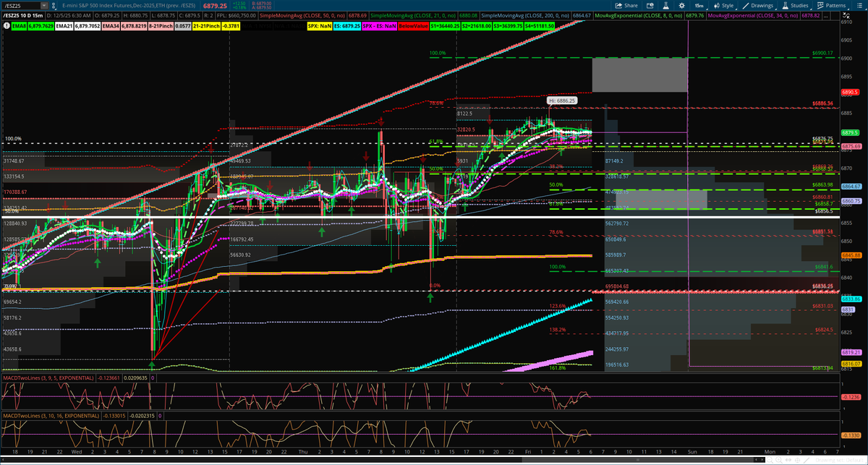Click MovAvgExponential (CLOSE, 34, 0, no) header
The image size is (868, 465).
(754, 16)
